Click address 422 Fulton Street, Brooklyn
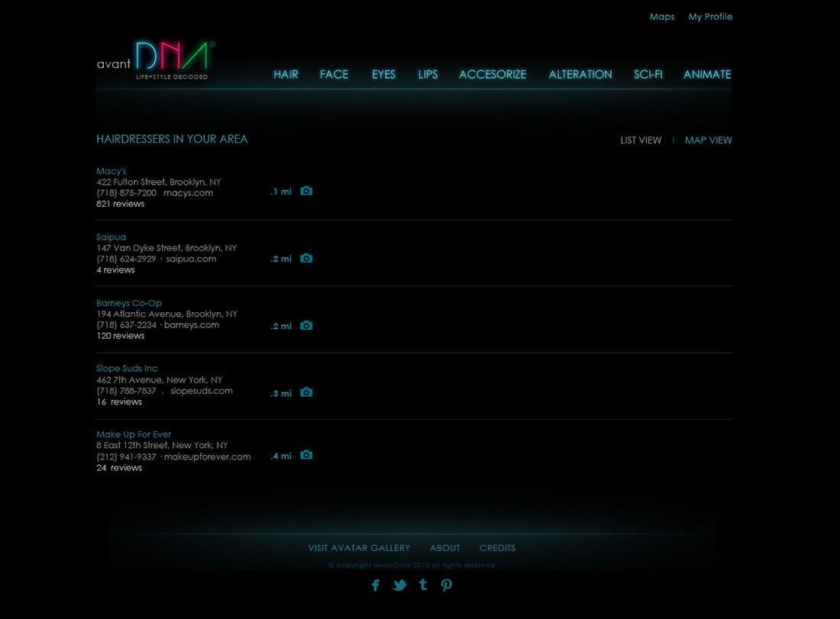 pyautogui.click(x=159, y=182)
